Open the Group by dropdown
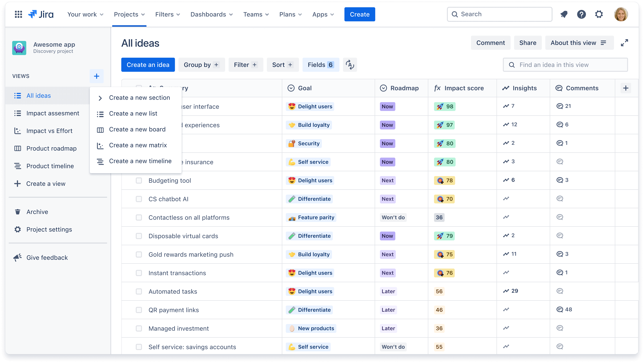The image size is (644, 363). (x=201, y=65)
